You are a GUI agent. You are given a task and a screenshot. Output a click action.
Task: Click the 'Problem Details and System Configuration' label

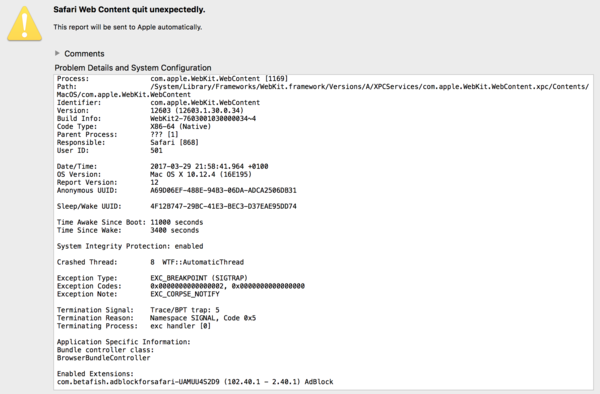[133, 68]
